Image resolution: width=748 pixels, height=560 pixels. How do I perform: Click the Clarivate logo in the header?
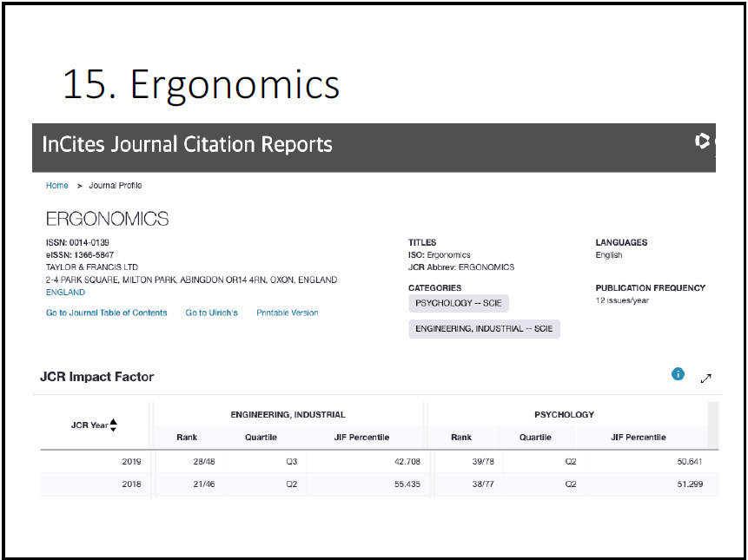coord(703,141)
